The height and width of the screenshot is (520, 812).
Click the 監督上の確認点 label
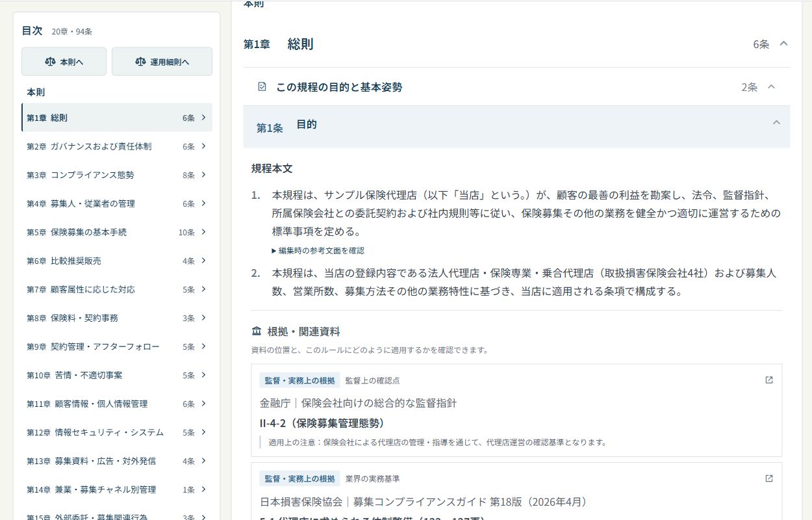(372, 380)
